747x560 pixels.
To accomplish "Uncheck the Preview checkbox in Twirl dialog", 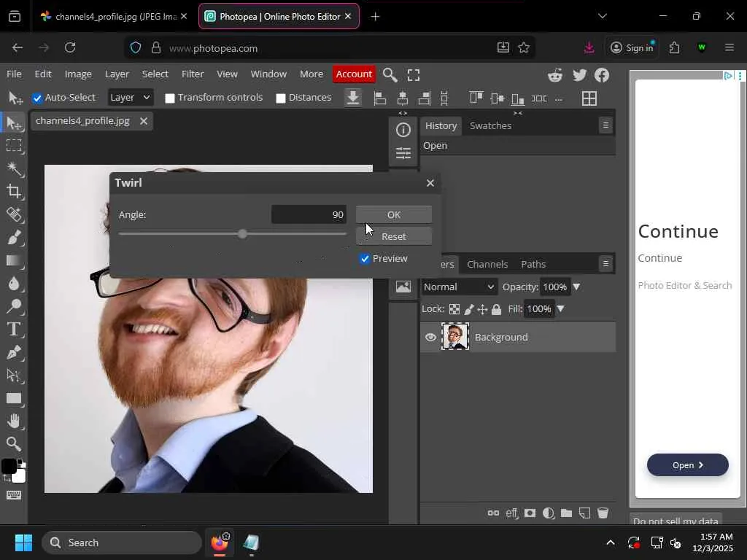I will (365, 259).
